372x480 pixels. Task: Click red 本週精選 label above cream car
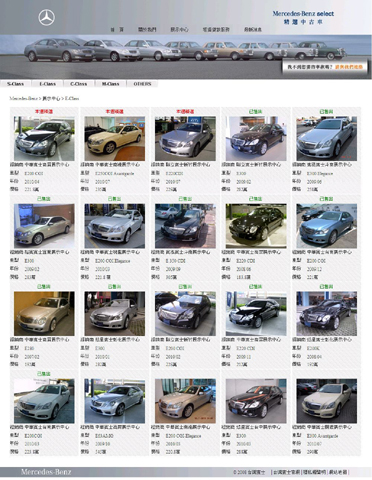pyautogui.click(x=115, y=111)
